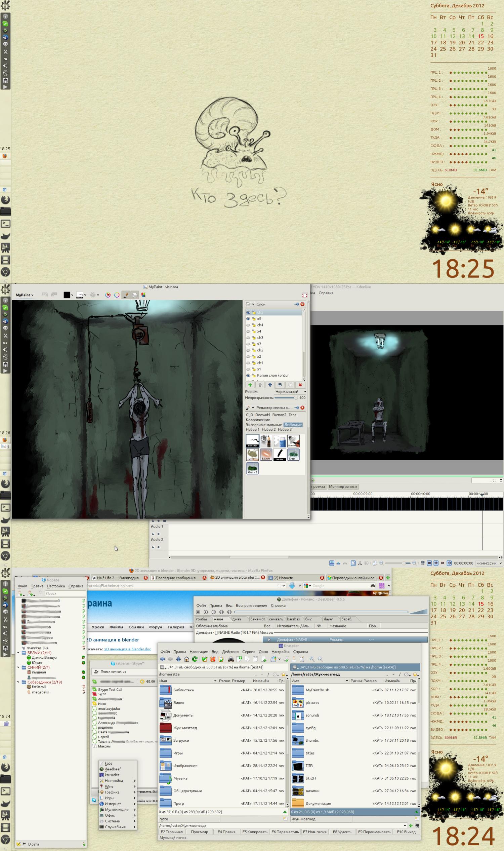Show the x4 layer in MyPaint
Viewport: 504px width, 851px height.
(x=248, y=332)
